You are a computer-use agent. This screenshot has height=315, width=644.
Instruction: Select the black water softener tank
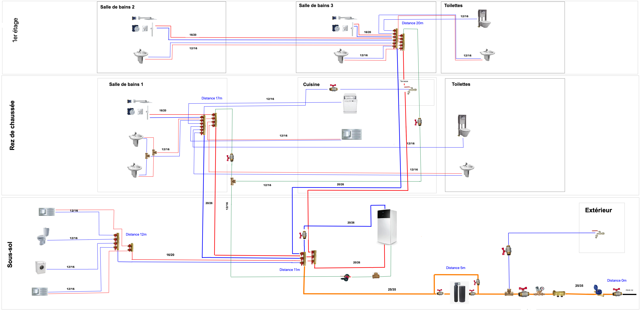point(459,293)
